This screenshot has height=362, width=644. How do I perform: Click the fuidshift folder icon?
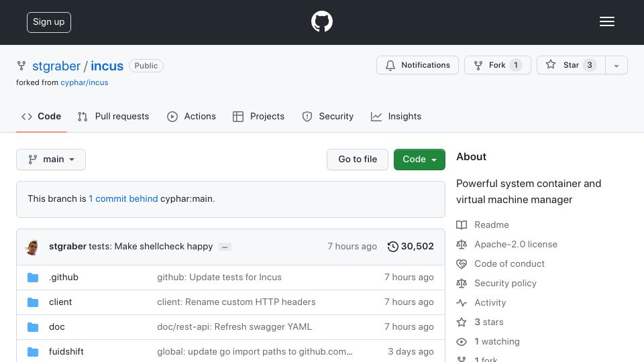point(33,352)
